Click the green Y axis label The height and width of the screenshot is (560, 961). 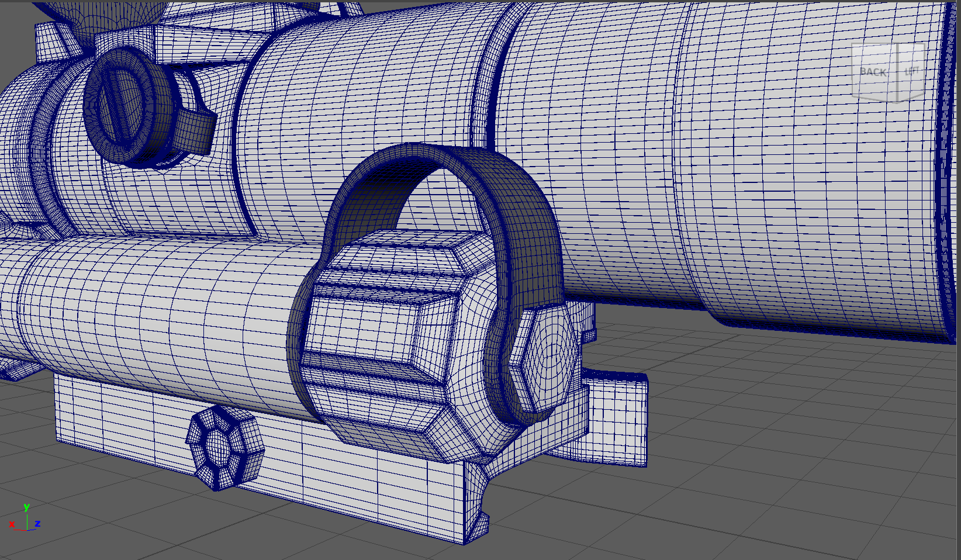(26, 507)
